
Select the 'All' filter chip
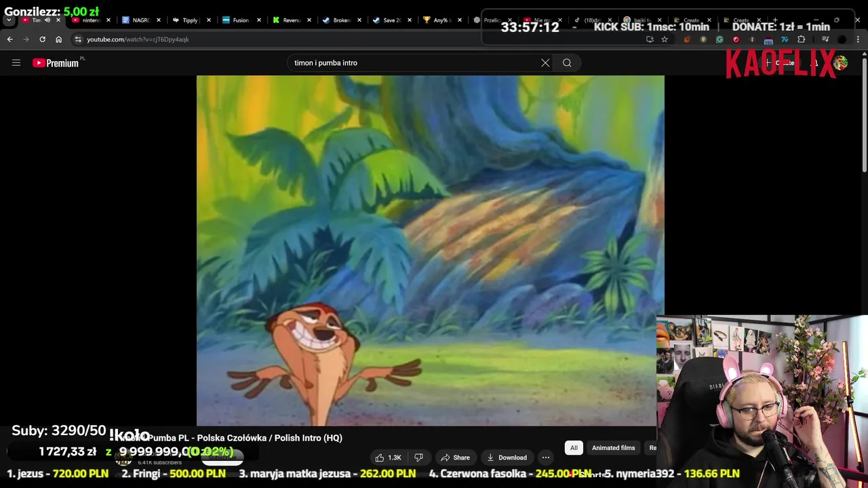click(x=574, y=448)
